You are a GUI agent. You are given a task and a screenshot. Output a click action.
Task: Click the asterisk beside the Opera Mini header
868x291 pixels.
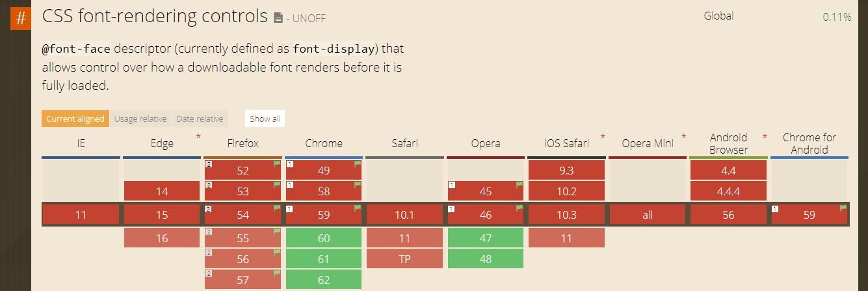click(683, 137)
